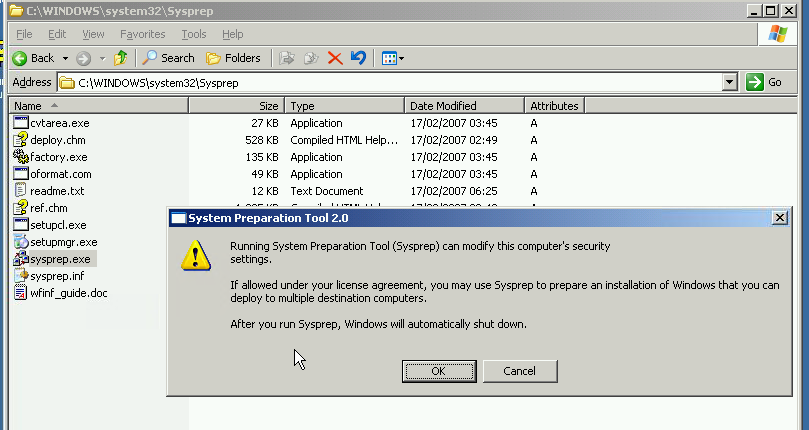
Task: Click the Back navigation button
Action: point(33,58)
